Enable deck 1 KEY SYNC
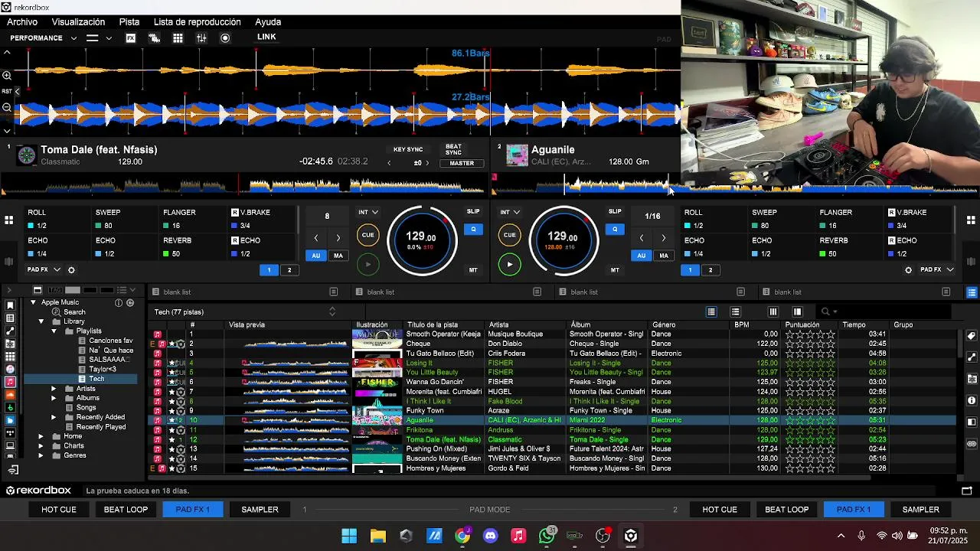This screenshot has width=980, height=551. click(x=408, y=150)
